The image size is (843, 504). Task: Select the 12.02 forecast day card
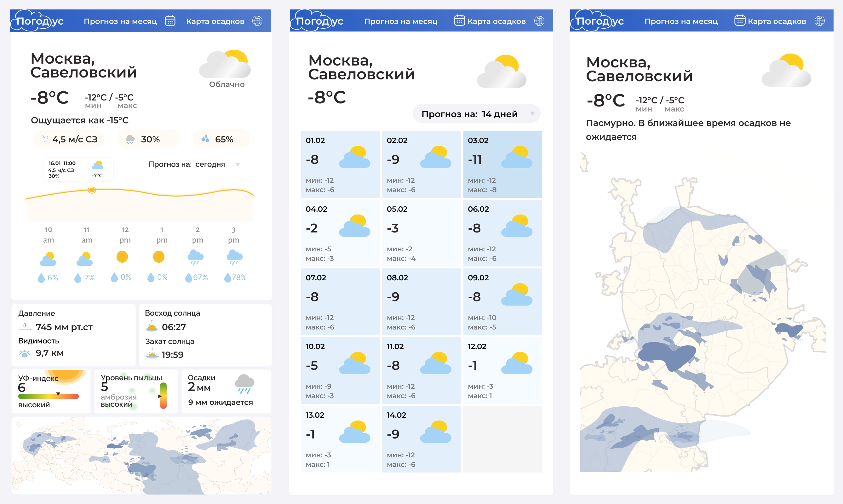coord(502,370)
